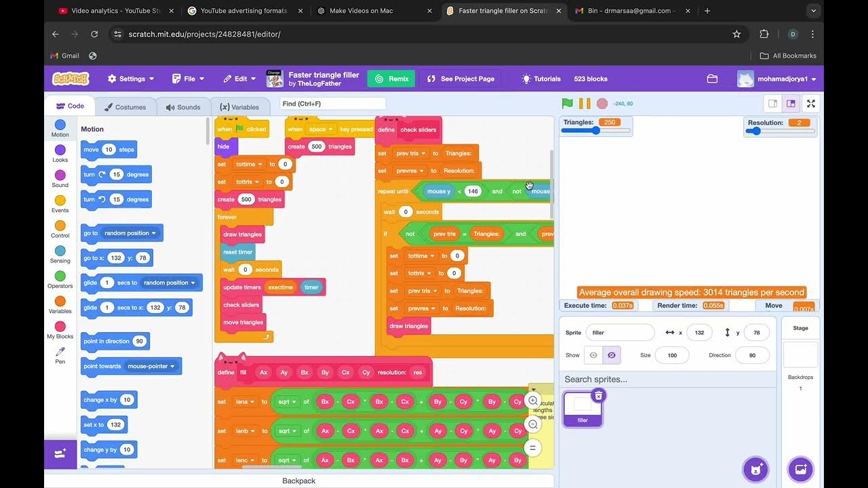This screenshot has height=488, width=868.
Task: Open the Events block category
Action: [60, 204]
